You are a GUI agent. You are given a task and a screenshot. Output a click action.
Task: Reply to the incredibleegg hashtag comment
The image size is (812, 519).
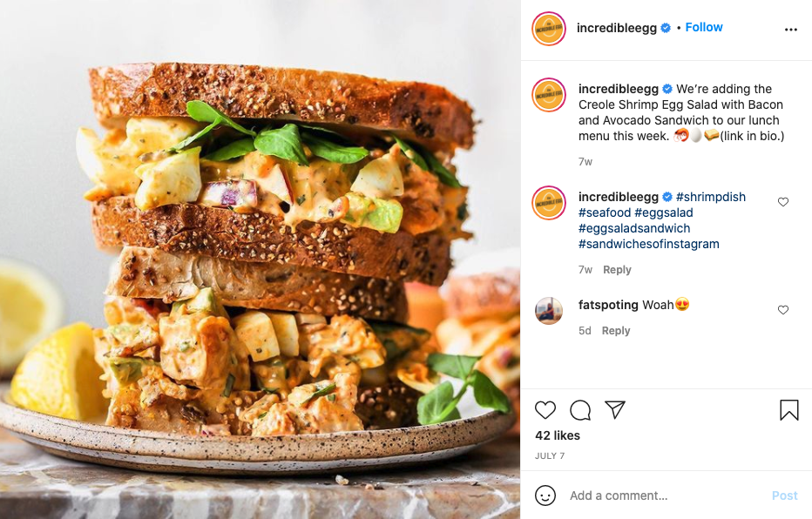point(618,270)
